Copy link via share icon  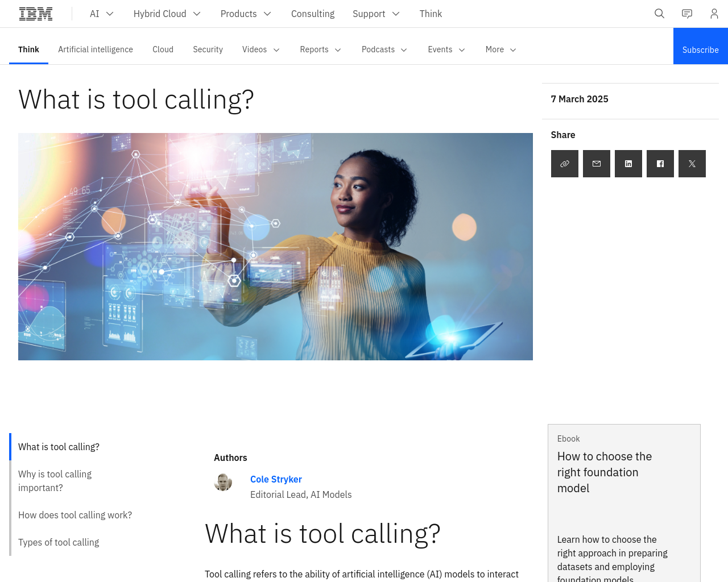coord(565,164)
